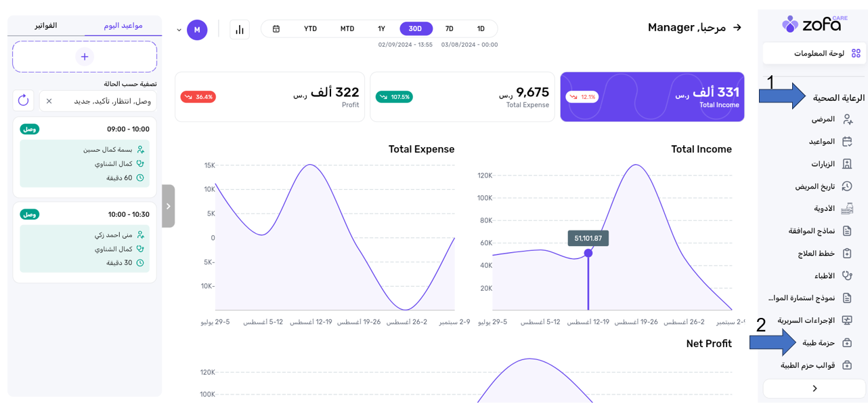Switch to the الفواتير invoices tab

coord(46,26)
